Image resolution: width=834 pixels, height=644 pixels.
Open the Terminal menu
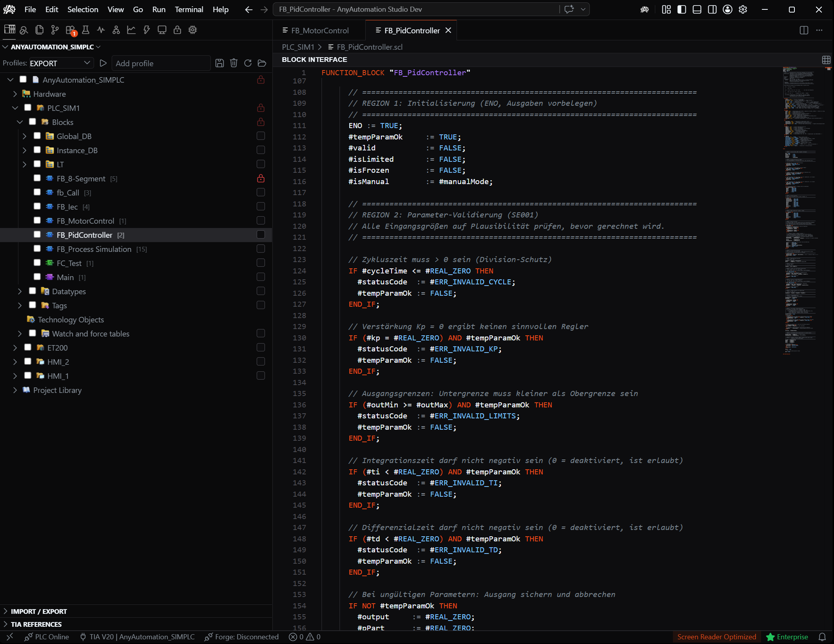point(189,9)
